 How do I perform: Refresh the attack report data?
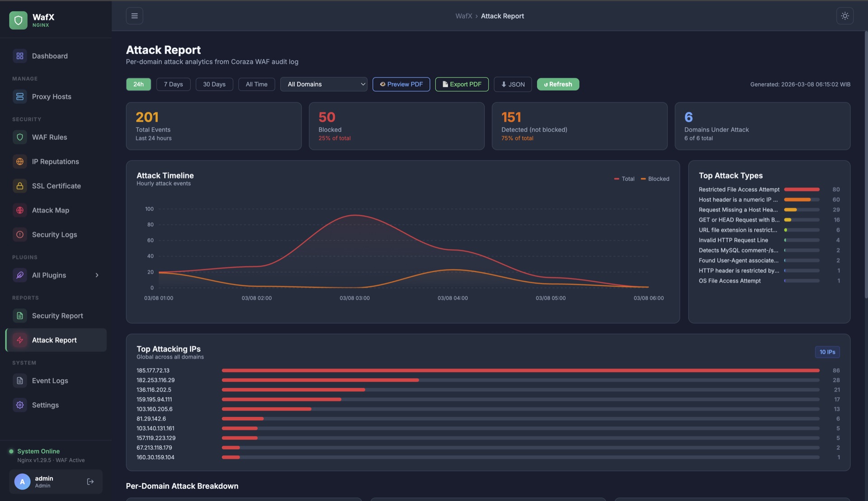coord(558,84)
